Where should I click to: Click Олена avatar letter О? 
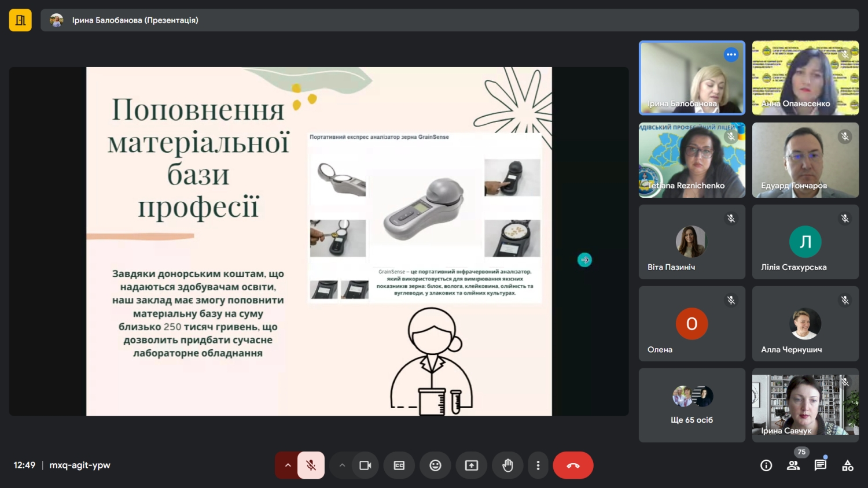[692, 324]
